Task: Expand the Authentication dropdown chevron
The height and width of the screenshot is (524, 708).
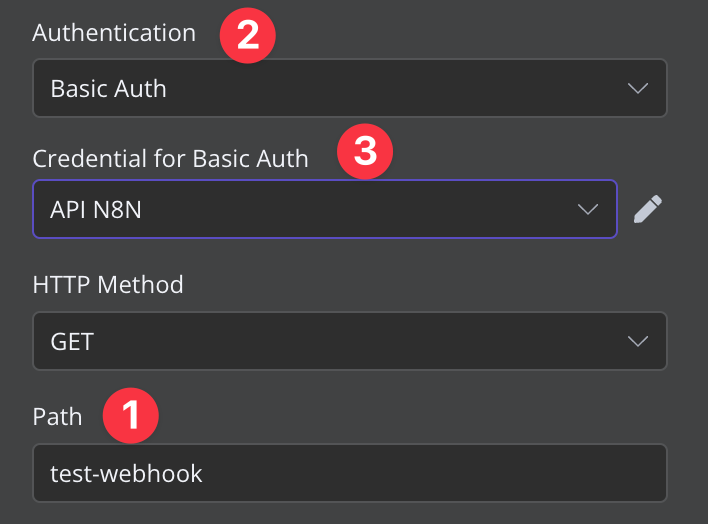Action: (637, 89)
